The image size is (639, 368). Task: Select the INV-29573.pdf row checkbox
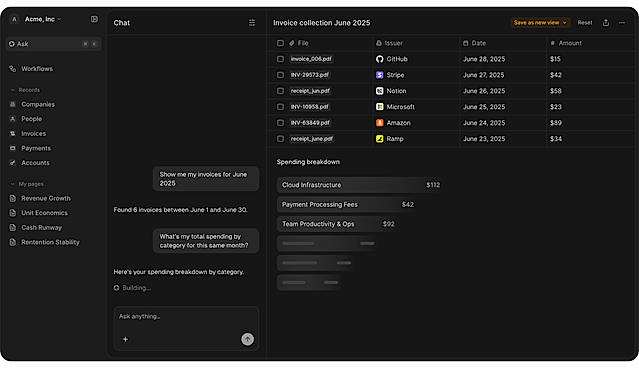pyautogui.click(x=280, y=75)
